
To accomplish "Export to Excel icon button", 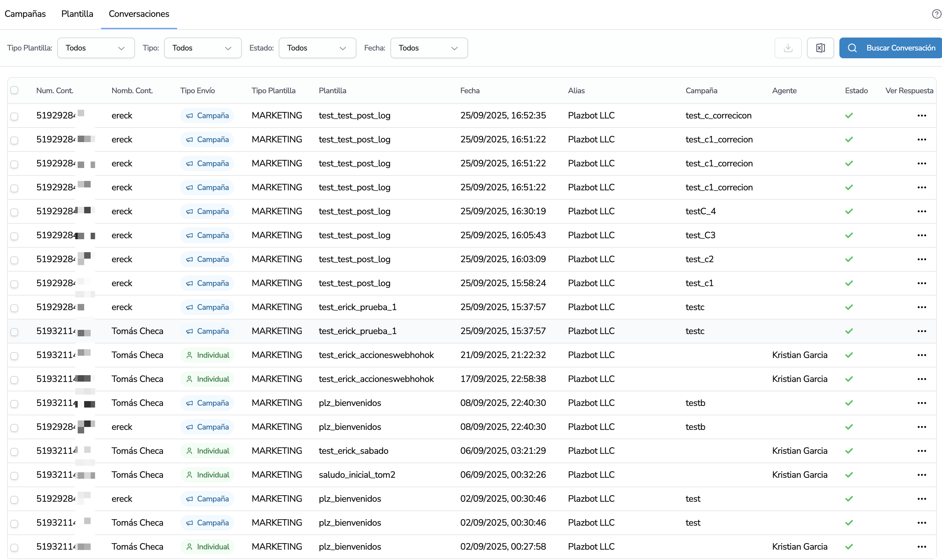I will click(820, 48).
